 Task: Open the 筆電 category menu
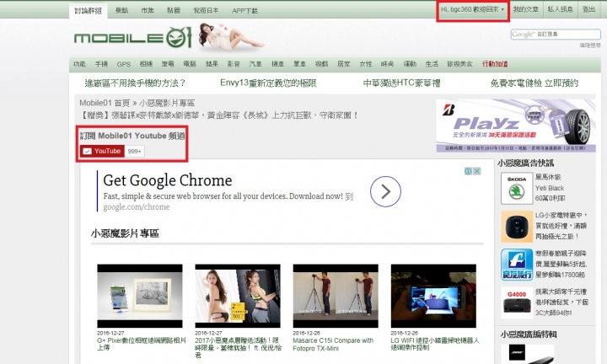pos(168,64)
